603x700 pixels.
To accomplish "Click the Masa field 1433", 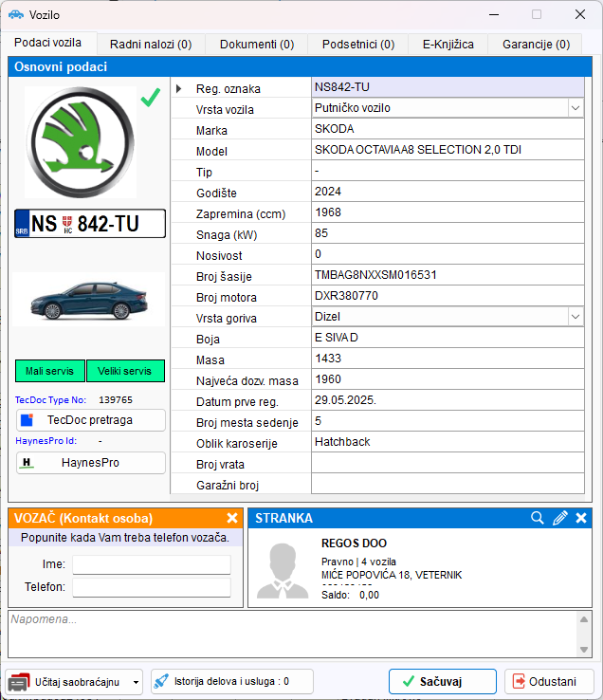I will pos(448,359).
